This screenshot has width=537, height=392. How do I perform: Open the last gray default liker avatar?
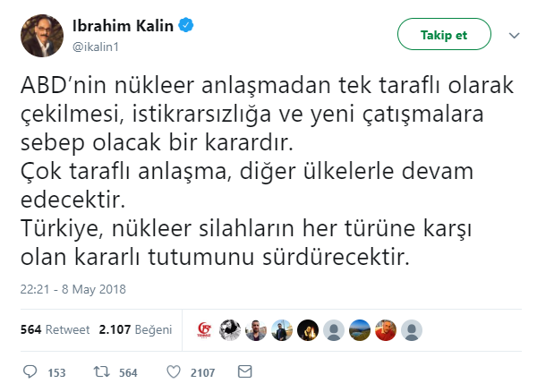[x=412, y=330]
